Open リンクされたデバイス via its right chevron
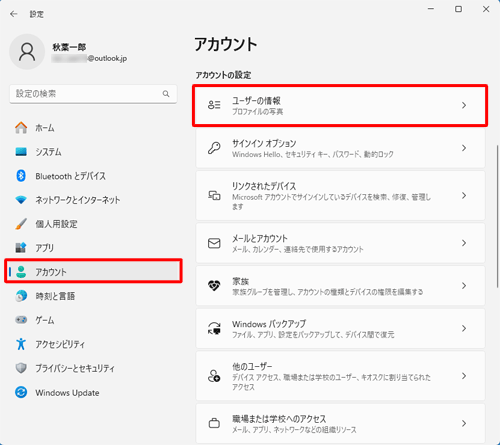The width and height of the screenshot is (500, 445). pos(464,196)
